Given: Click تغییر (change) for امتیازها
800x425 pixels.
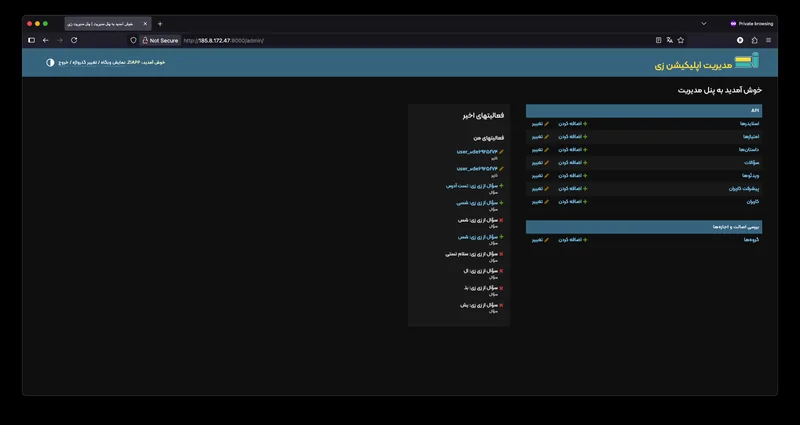Looking at the screenshot, I should click(x=540, y=137).
